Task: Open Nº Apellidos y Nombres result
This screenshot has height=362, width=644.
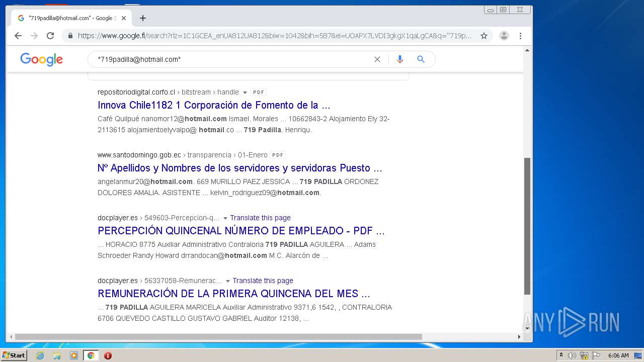Action: click(x=240, y=168)
